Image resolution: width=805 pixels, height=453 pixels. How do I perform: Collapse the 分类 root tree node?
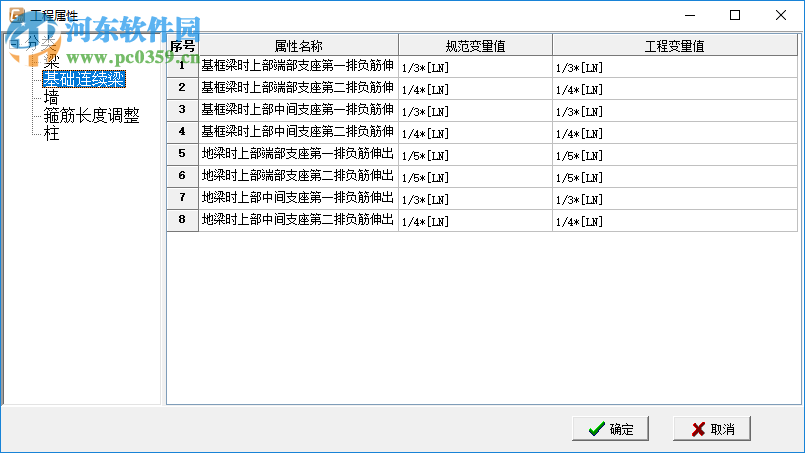click(14, 43)
